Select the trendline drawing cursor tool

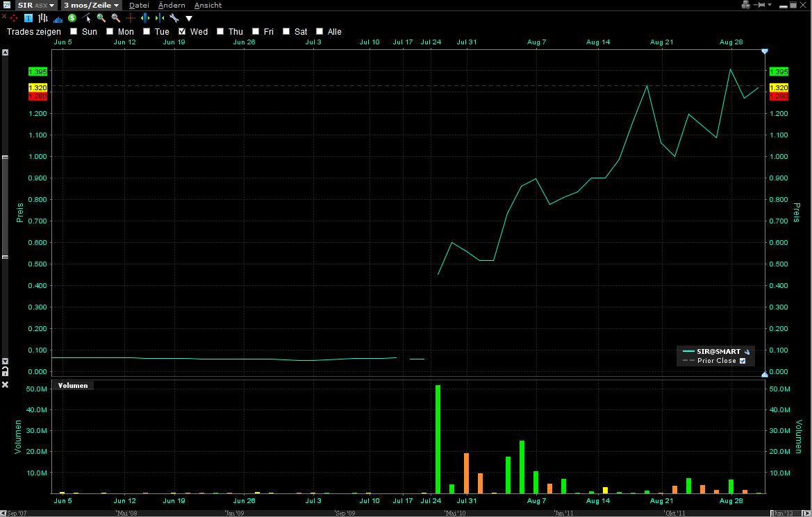click(87, 18)
